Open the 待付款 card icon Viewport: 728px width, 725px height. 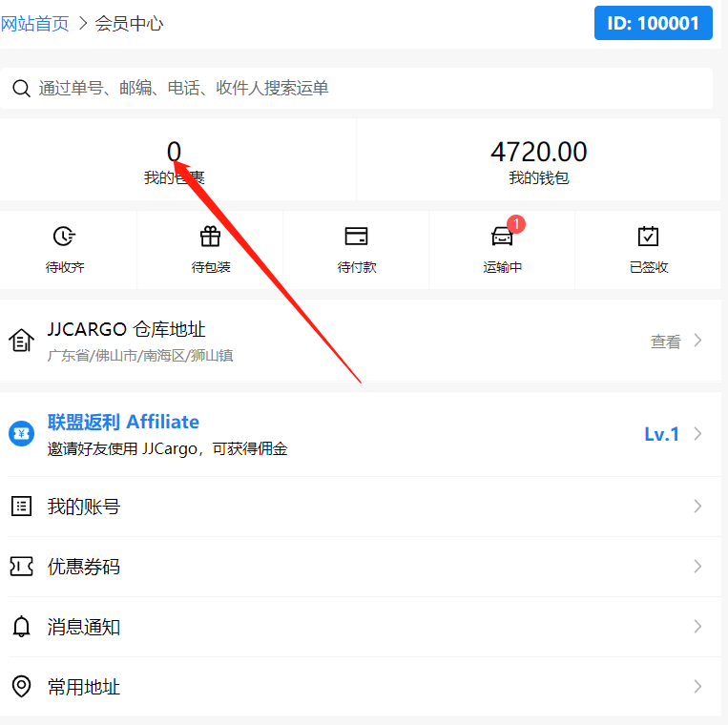[x=356, y=237]
